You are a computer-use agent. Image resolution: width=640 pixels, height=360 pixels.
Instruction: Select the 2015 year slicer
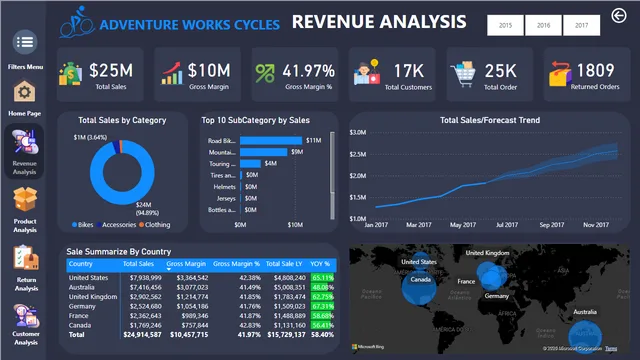(505, 25)
